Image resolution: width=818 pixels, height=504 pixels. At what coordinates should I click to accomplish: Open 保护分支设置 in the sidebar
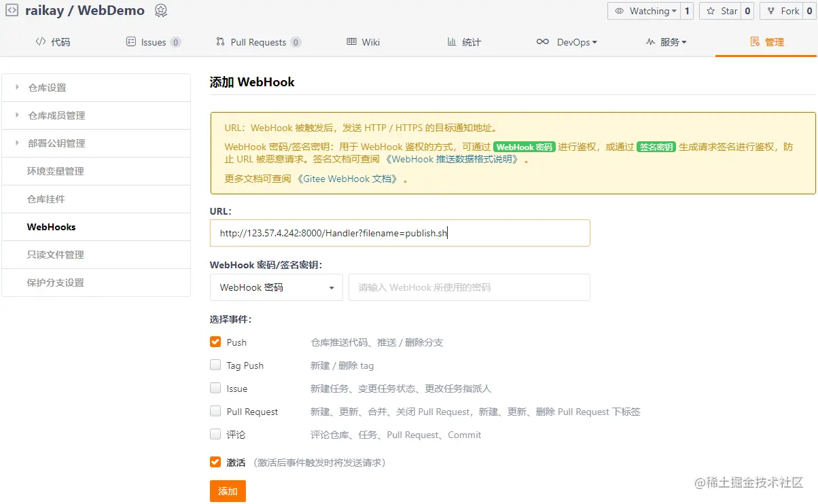tap(96, 283)
